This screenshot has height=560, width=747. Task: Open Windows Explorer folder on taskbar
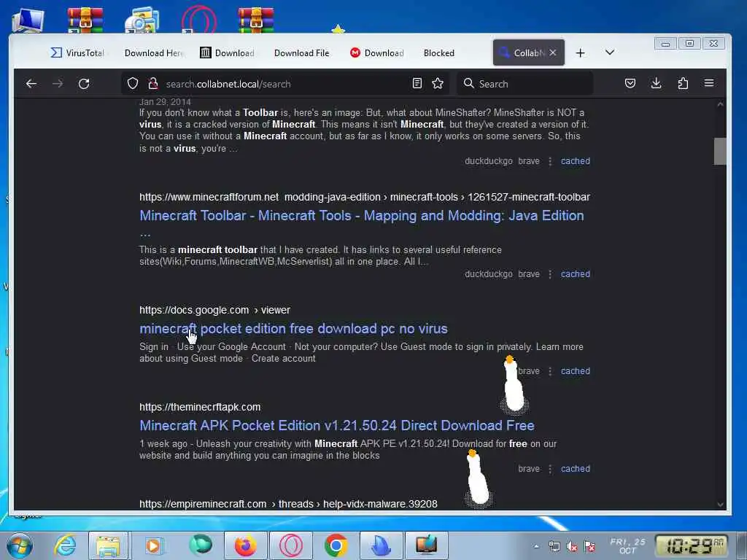click(108, 545)
